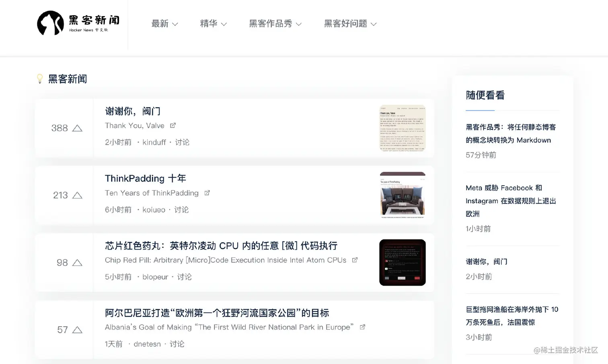Open 讨论 for the blopeur post
This screenshot has width=608, height=364.
tap(185, 277)
